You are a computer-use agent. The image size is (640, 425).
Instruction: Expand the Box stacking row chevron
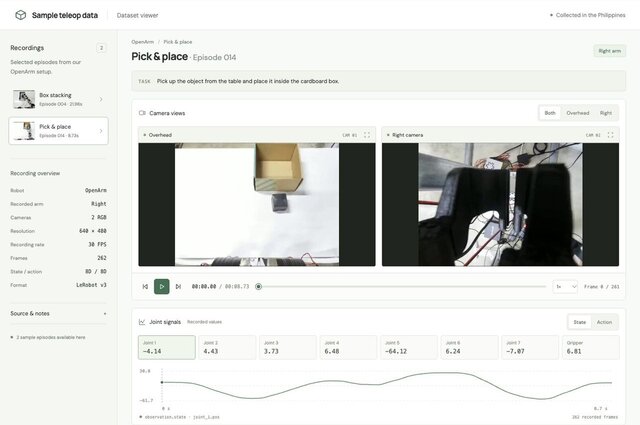tap(101, 99)
